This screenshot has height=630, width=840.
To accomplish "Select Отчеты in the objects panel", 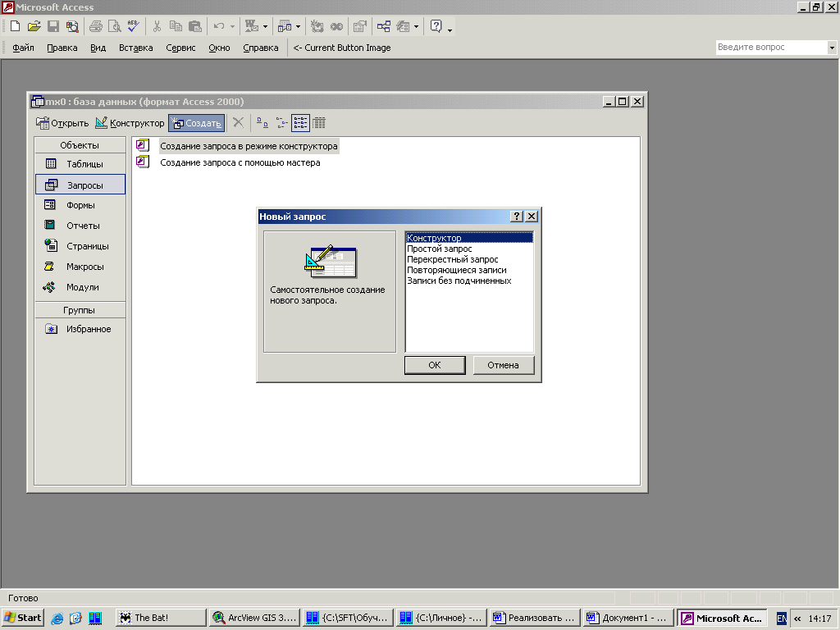I will tap(80, 226).
